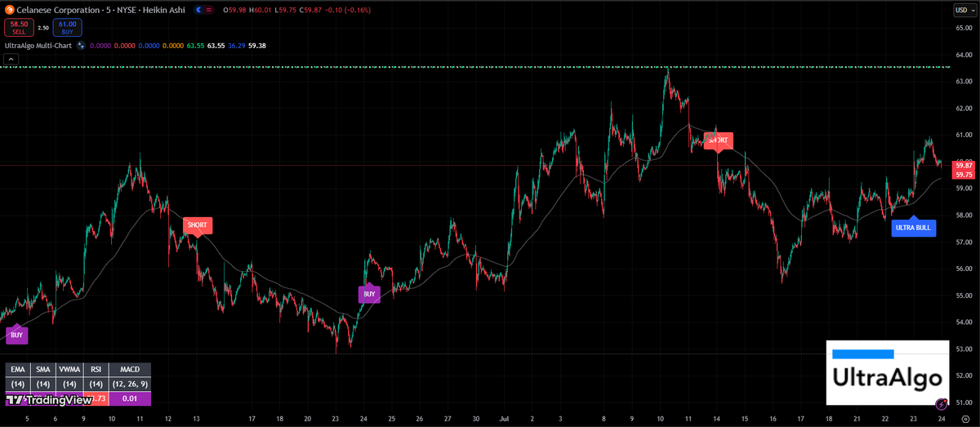The image size is (980, 427).
Task: Click the SMA column header in table
Action: [x=44, y=370]
